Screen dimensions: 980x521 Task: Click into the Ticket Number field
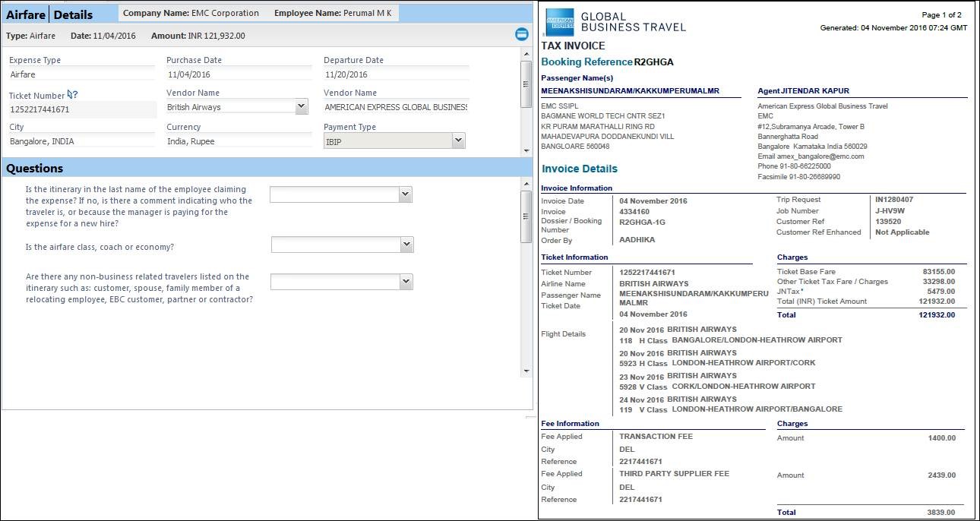point(81,109)
